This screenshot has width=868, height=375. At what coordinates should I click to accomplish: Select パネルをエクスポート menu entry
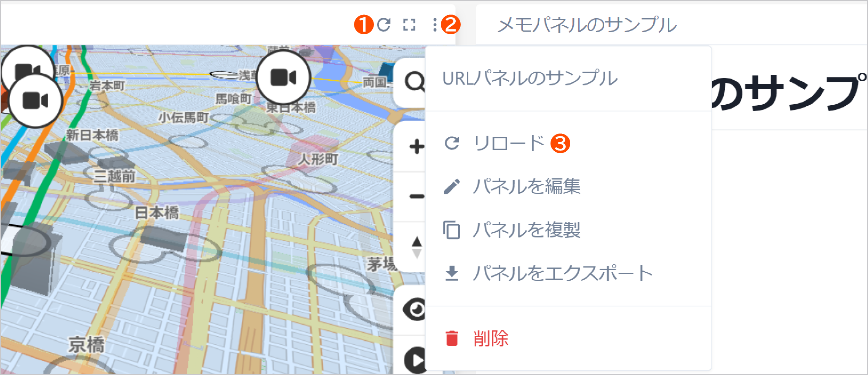pos(568,273)
